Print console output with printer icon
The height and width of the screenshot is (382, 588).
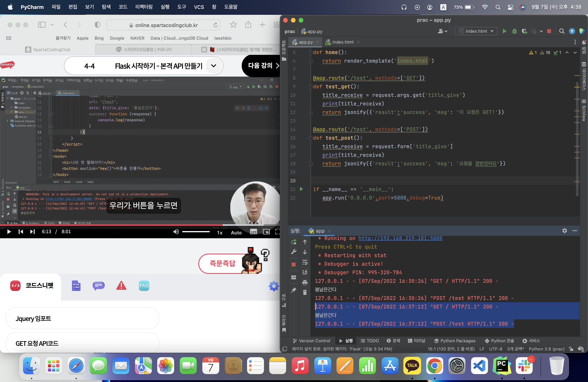pos(305,282)
